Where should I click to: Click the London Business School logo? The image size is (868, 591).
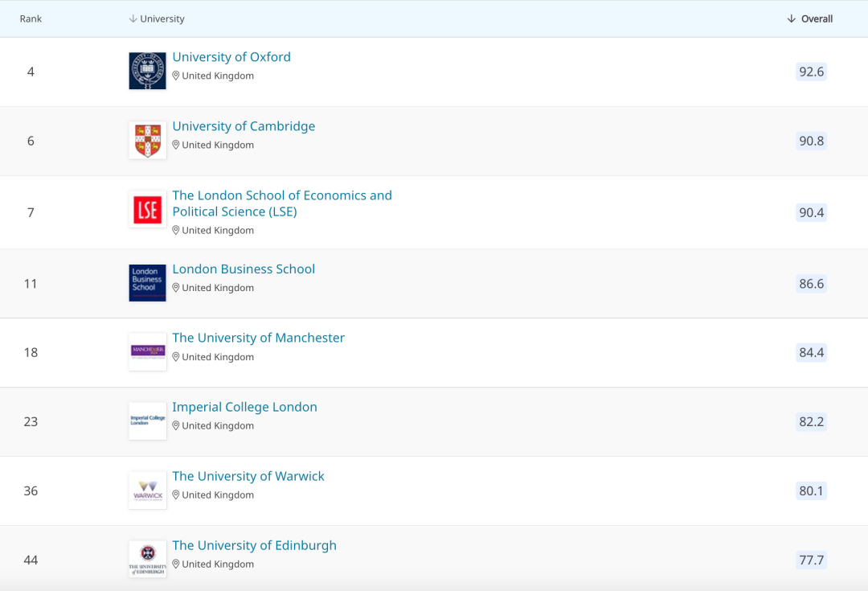coord(147,282)
